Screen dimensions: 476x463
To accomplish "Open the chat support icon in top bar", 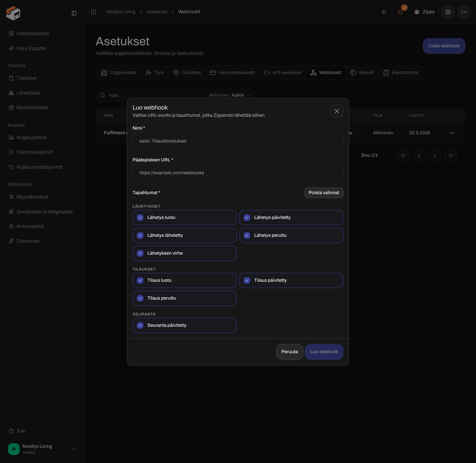I will pyautogui.click(x=448, y=12).
